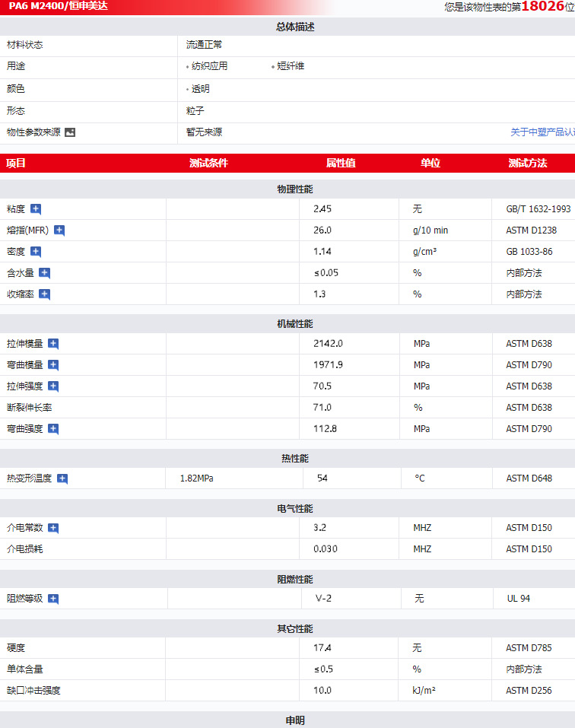Click the plus icon beside 粘度

pyautogui.click(x=36, y=209)
